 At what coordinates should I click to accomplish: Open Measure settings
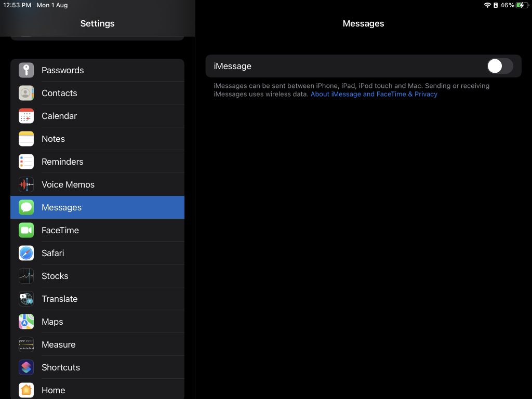click(x=97, y=344)
